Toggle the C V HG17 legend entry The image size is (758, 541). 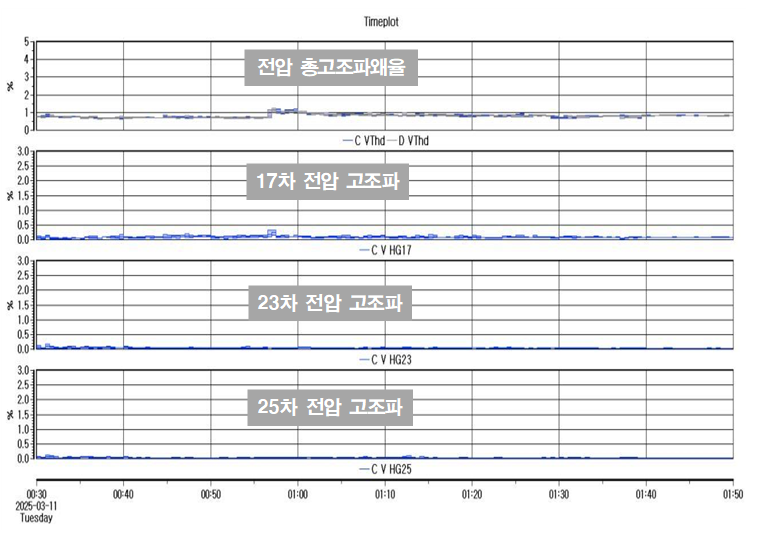coord(384,250)
